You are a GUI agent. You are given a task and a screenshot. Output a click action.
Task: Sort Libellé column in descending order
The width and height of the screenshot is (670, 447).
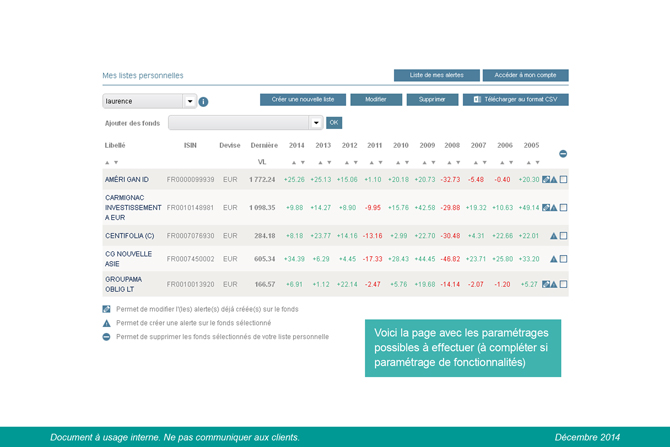click(116, 162)
